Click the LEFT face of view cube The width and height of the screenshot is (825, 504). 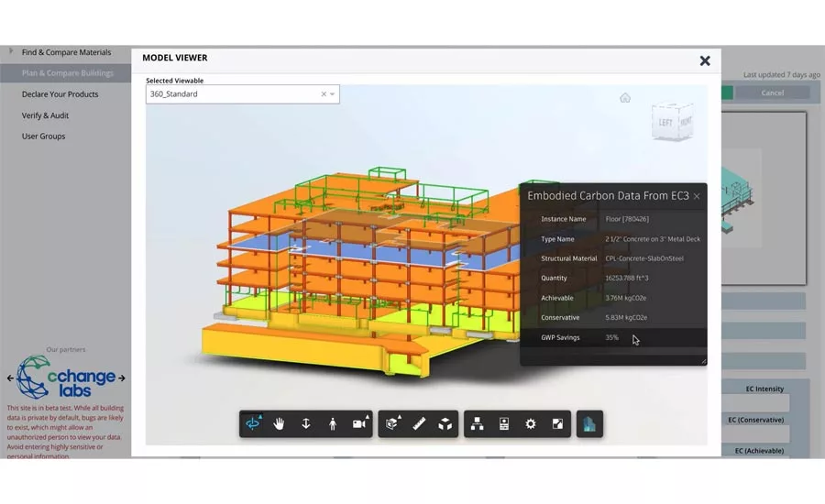coord(665,123)
